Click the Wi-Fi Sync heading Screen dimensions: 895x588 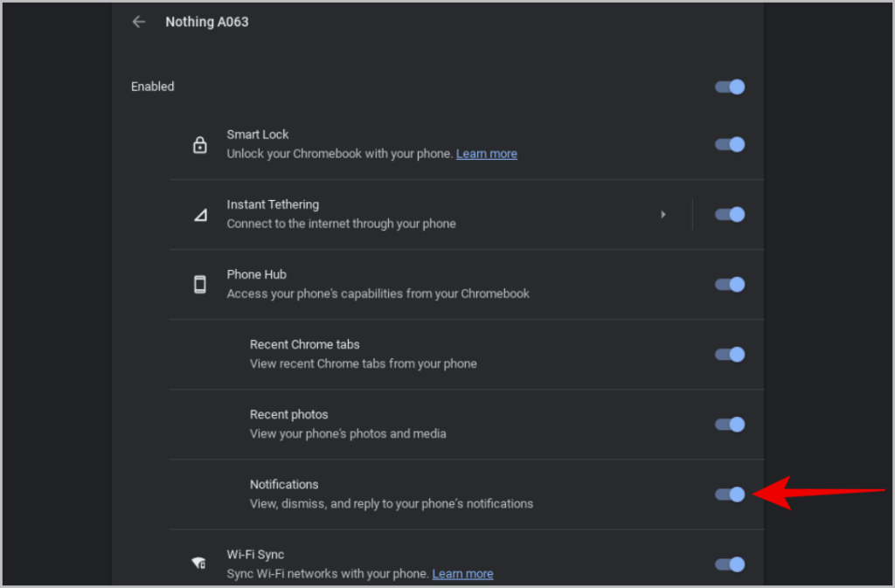[255, 555]
